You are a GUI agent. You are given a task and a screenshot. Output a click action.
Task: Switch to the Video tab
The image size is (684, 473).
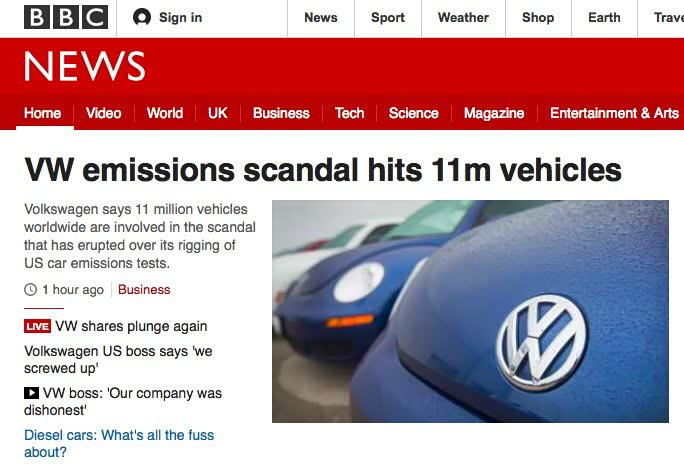pyautogui.click(x=103, y=113)
